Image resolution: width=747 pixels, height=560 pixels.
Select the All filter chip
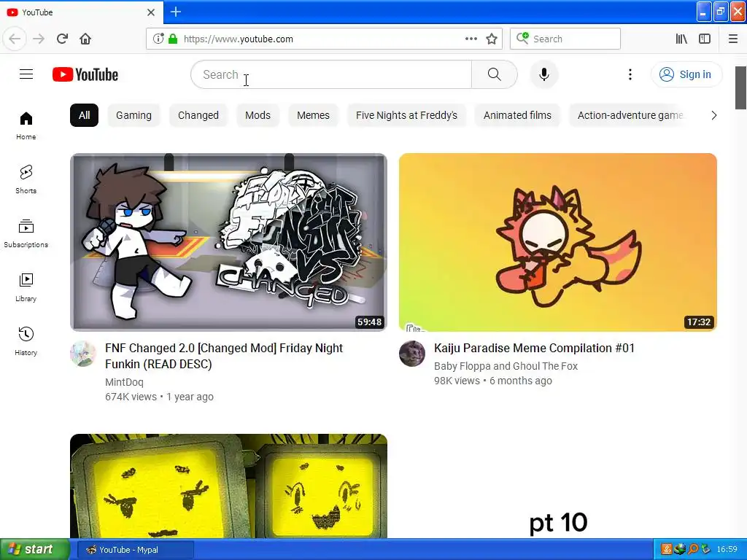tap(85, 115)
